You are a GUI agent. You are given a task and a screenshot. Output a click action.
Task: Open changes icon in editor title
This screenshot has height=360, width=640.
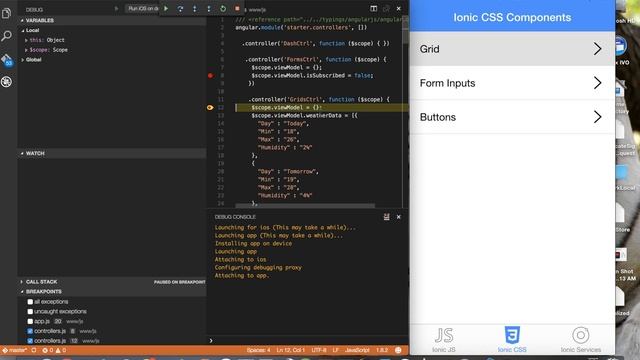(x=386, y=9)
